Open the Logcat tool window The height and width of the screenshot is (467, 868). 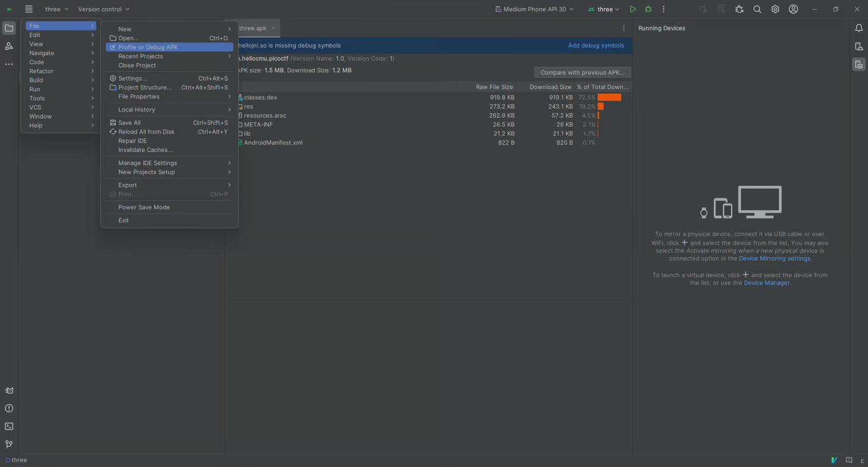tap(9, 390)
